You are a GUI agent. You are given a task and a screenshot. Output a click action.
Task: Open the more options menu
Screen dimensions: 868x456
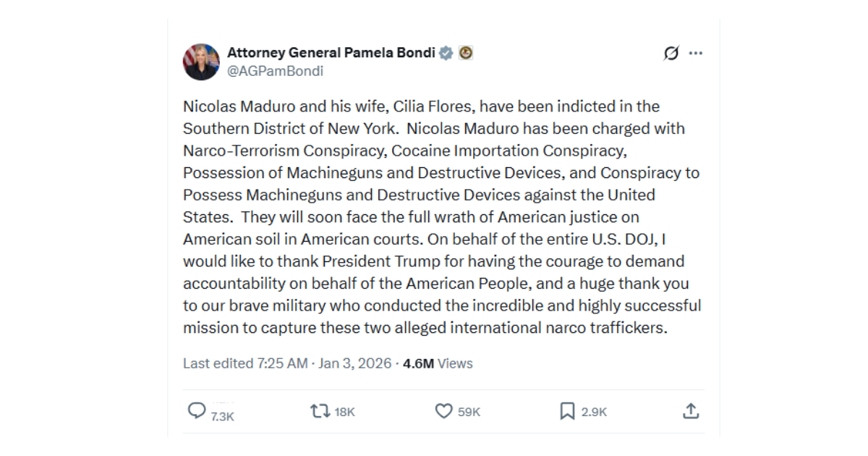(697, 52)
